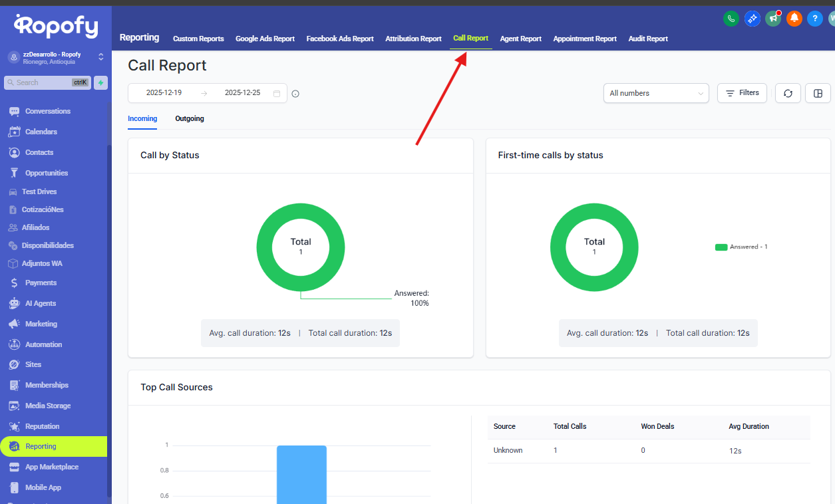Open the Google Ads Report tab

[x=265, y=39]
